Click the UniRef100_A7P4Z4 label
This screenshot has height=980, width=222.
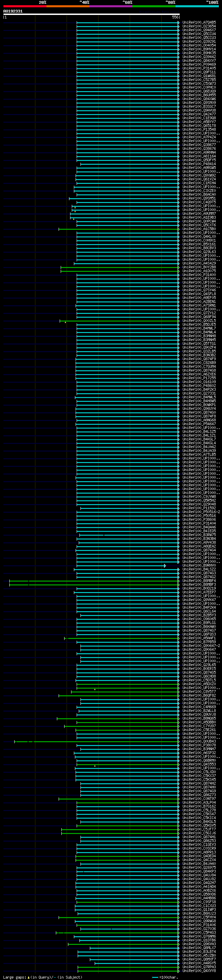coord(199,137)
